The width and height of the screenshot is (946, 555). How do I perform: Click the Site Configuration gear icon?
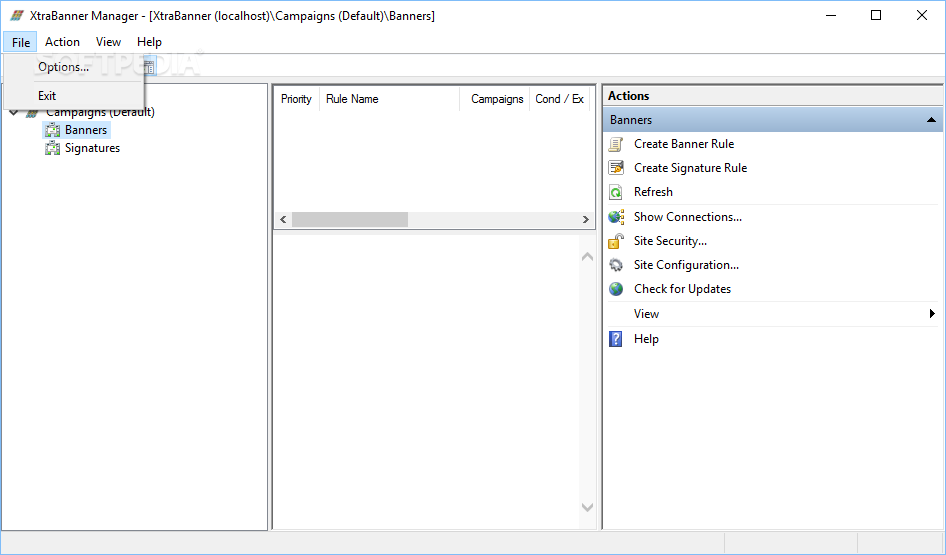[615, 265]
